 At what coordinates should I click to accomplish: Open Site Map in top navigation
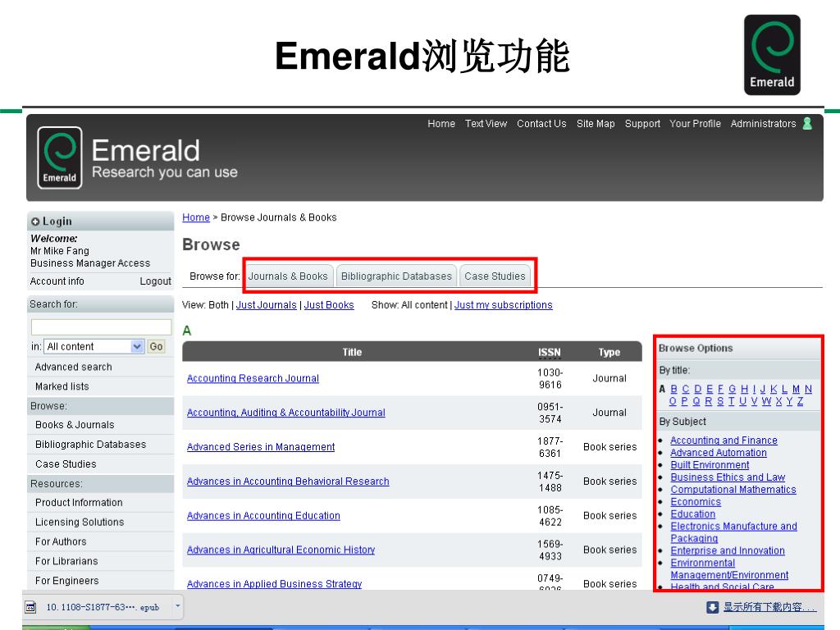coord(596,124)
